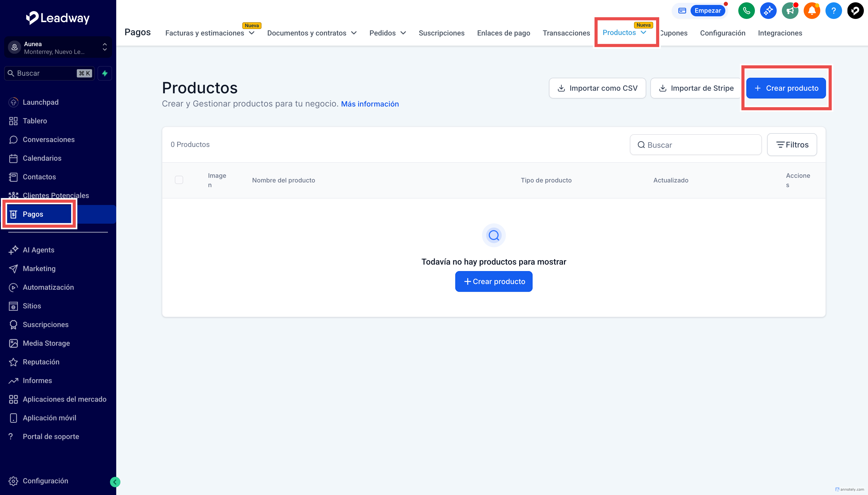Open the Más información link
The height and width of the screenshot is (495, 868).
(x=370, y=104)
